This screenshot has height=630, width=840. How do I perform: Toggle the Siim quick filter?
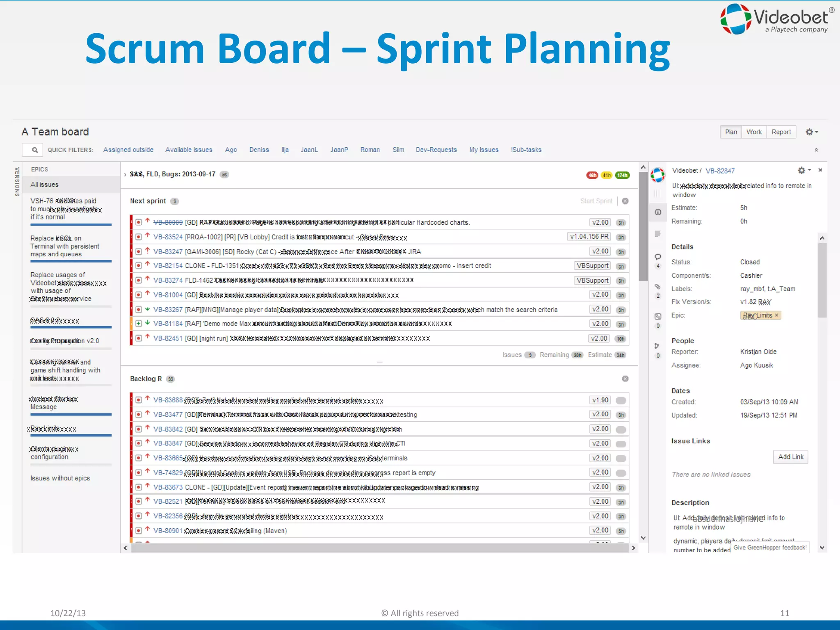pos(398,150)
